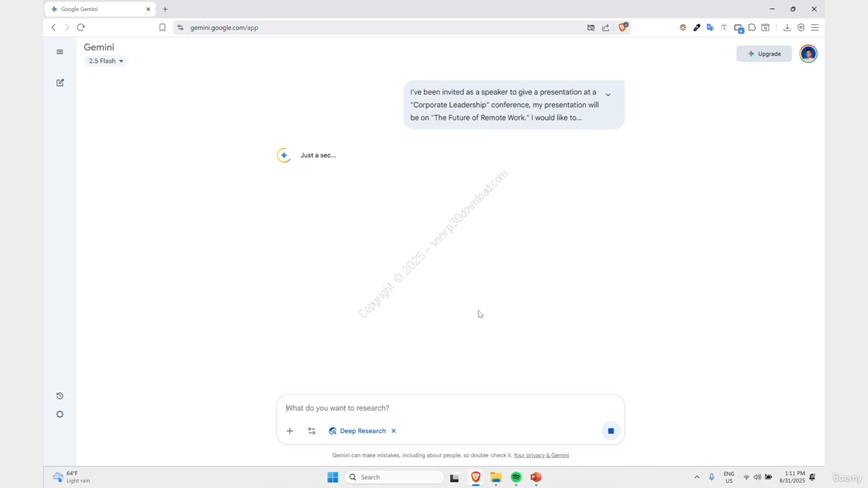This screenshot has width=868, height=488.
Task: Open the Google account profile avatar
Action: coord(808,54)
